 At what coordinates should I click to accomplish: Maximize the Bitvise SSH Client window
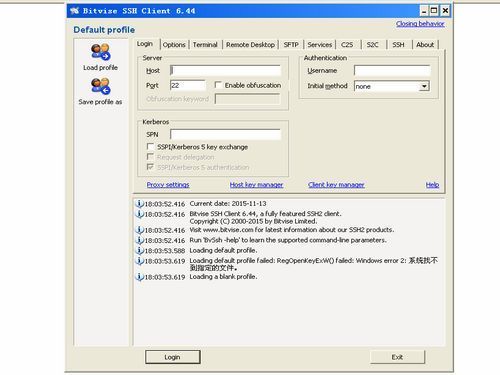pyautogui.click(x=434, y=11)
